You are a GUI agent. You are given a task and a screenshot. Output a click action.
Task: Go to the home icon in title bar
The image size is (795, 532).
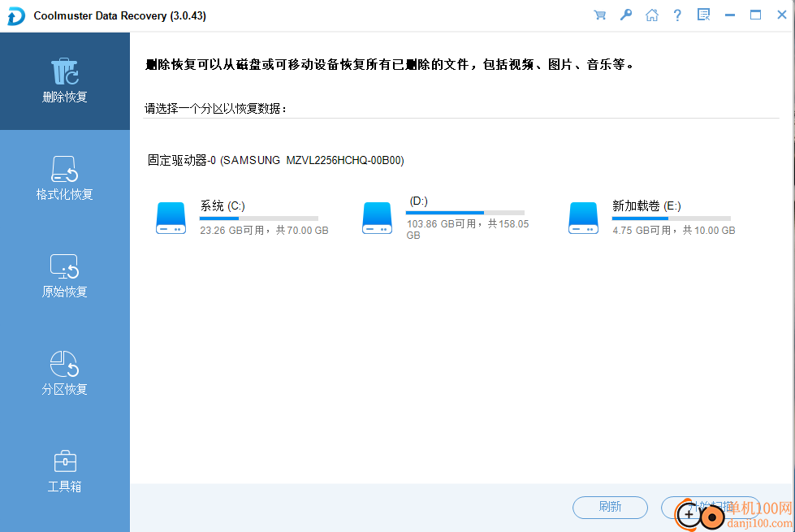652,15
